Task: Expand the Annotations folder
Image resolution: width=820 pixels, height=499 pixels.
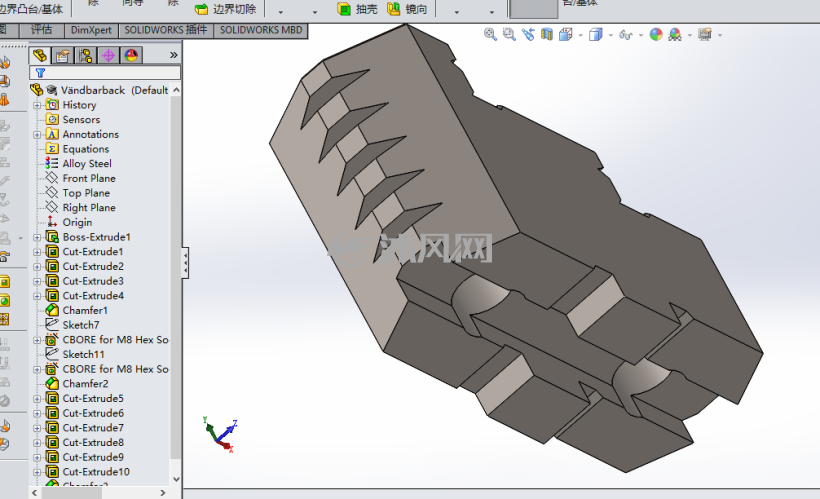Action: click(x=37, y=134)
